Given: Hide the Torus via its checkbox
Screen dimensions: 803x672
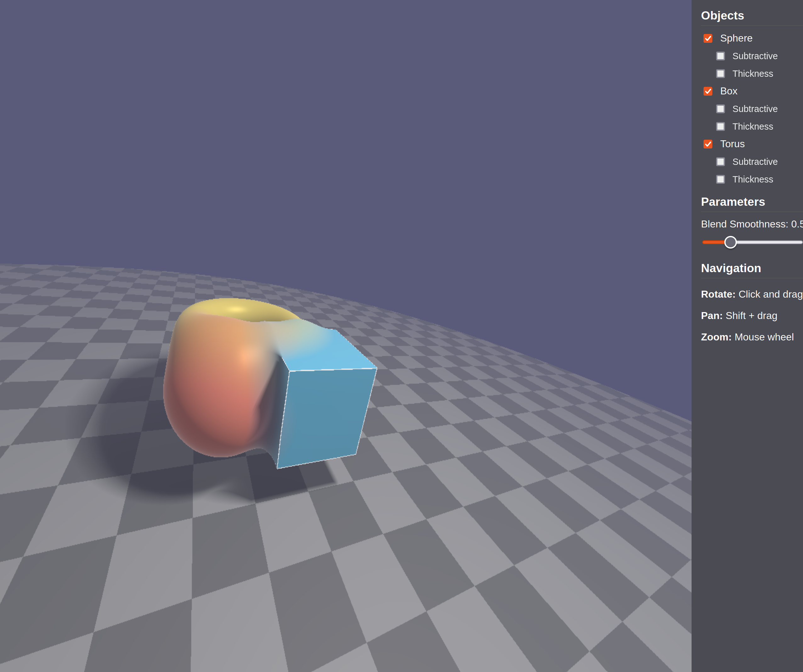Looking at the screenshot, I should (x=708, y=144).
